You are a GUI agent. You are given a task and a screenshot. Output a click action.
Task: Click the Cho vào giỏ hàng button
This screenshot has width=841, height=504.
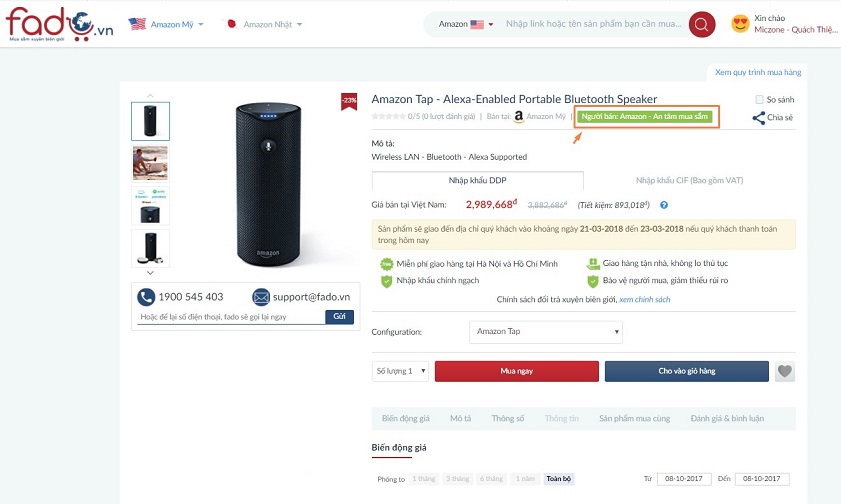[x=687, y=371]
